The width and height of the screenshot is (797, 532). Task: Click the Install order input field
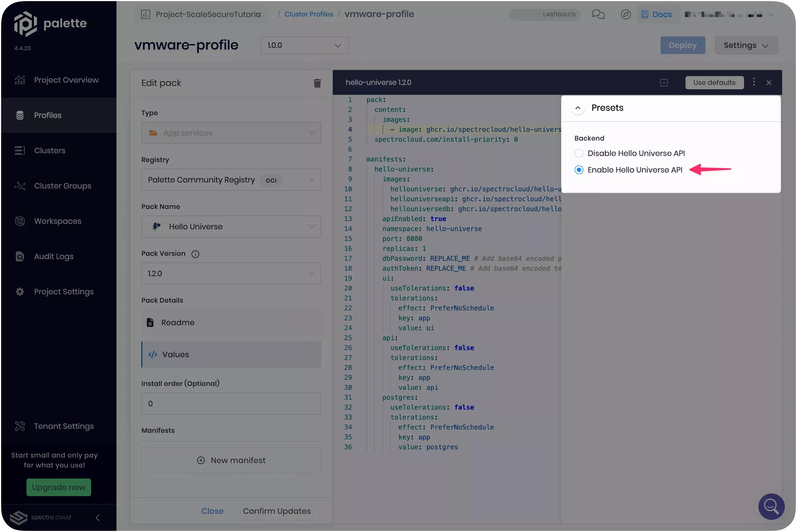pyautogui.click(x=231, y=404)
